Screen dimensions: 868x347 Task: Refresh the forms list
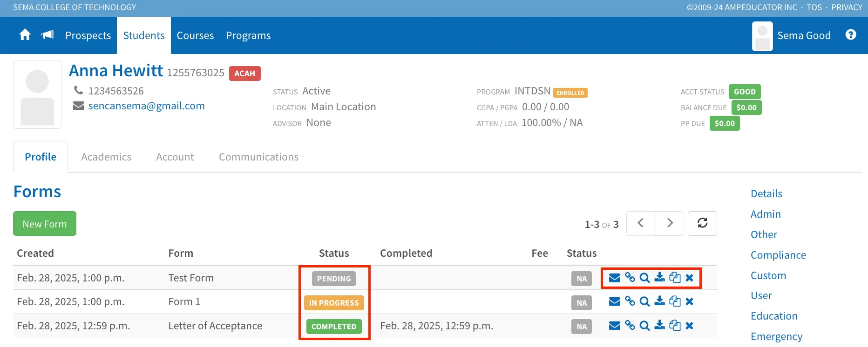coord(702,223)
